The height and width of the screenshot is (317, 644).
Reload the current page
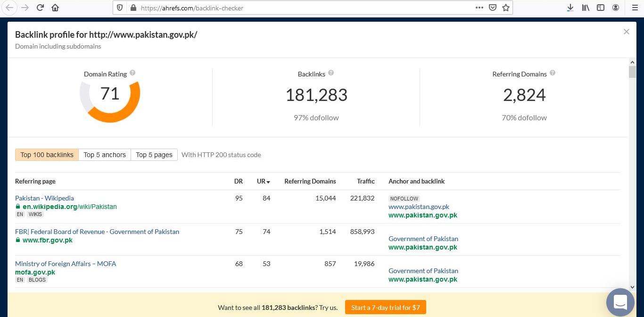(41, 8)
